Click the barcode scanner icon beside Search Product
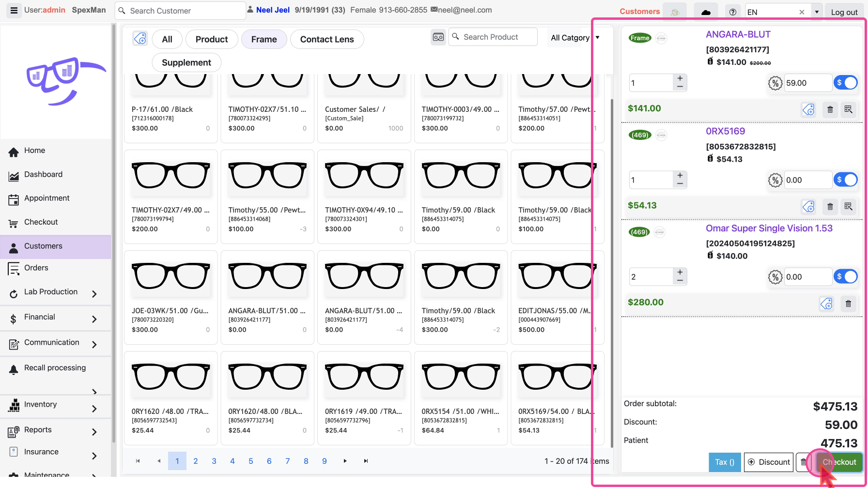The image size is (868, 488). (x=438, y=37)
